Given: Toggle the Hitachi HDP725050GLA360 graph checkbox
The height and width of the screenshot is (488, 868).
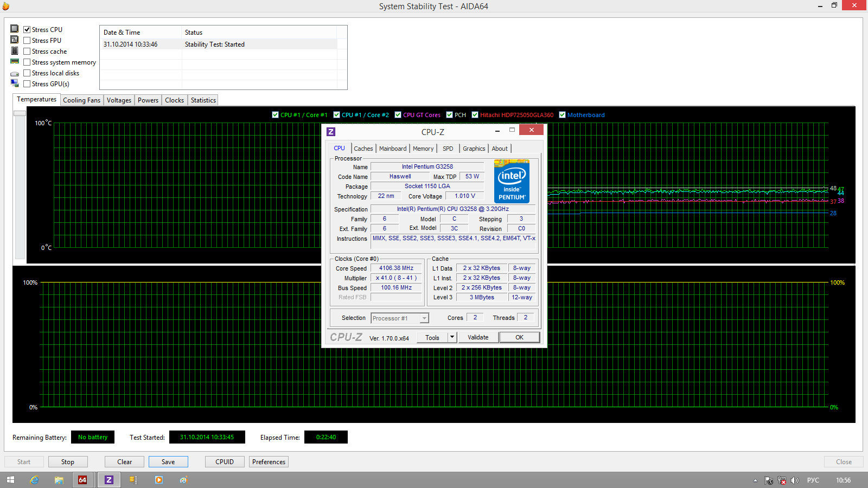Looking at the screenshot, I should (475, 114).
